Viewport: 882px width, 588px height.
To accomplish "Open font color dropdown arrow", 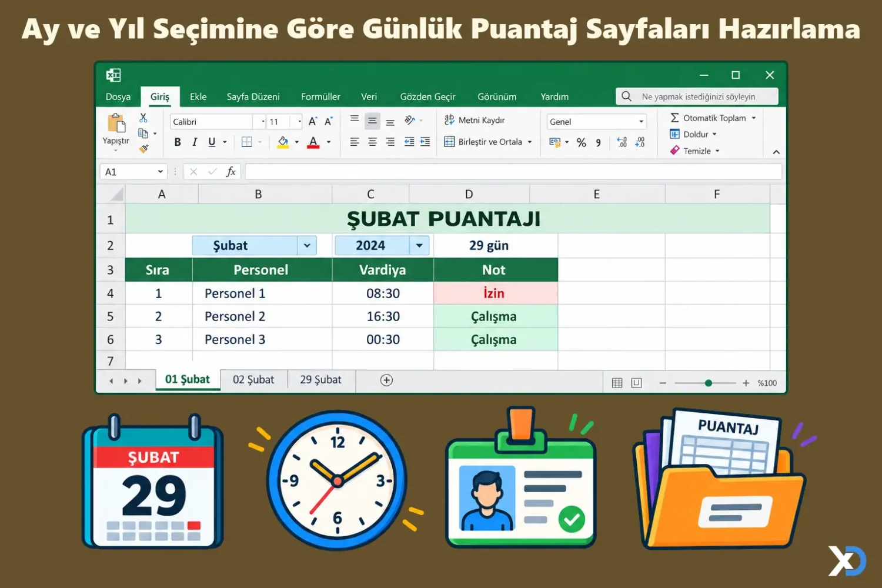I will pos(329,142).
